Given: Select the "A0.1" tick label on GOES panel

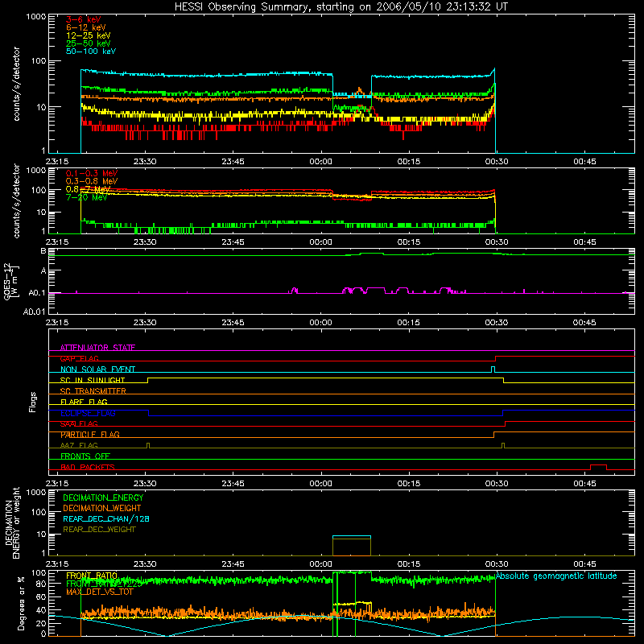Looking at the screenshot, I should pyautogui.click(x=36, y=293).
